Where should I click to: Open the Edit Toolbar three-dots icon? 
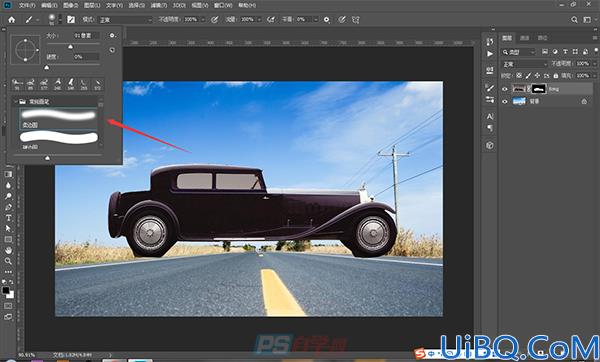click(8, 272)
